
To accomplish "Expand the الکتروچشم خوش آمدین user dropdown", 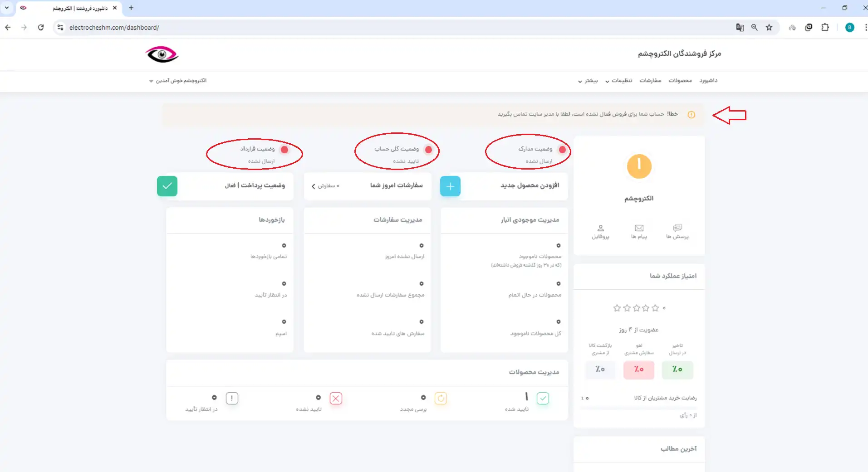I will 178,81.
